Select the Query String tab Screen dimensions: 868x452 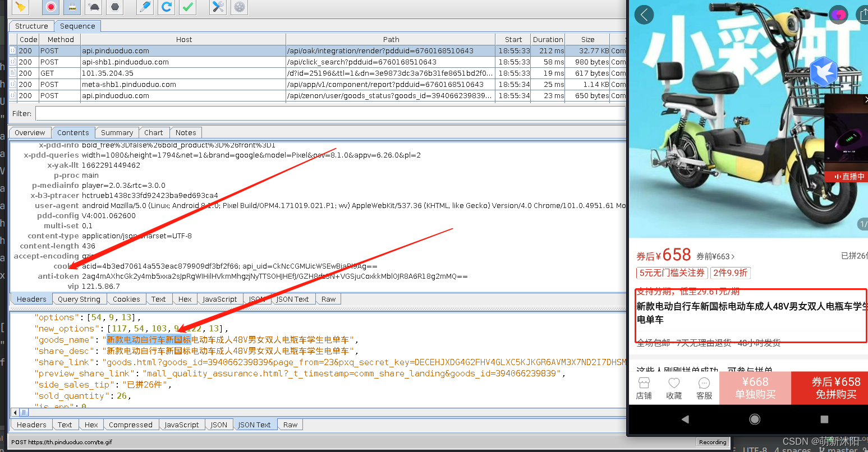click(79, 299)
